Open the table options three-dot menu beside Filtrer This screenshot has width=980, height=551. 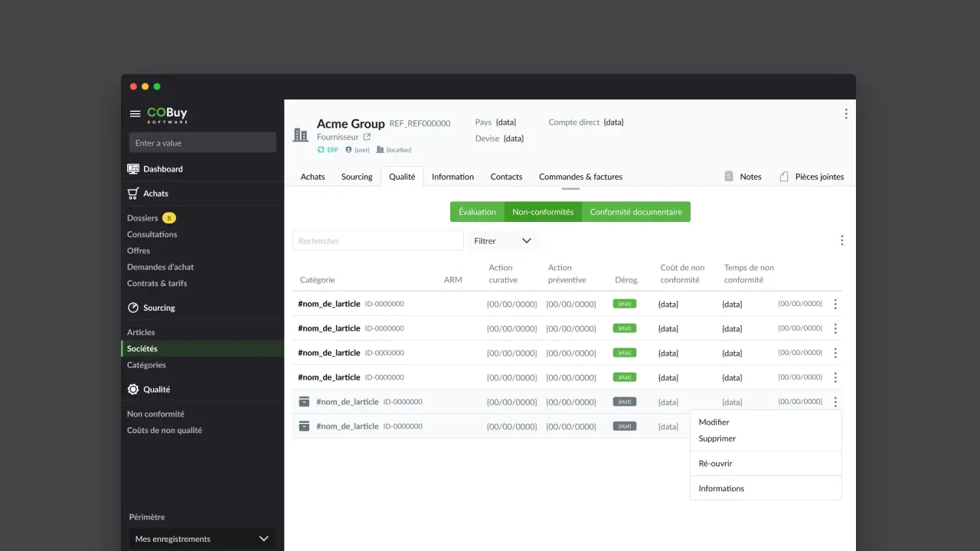[x=841, y=240]
